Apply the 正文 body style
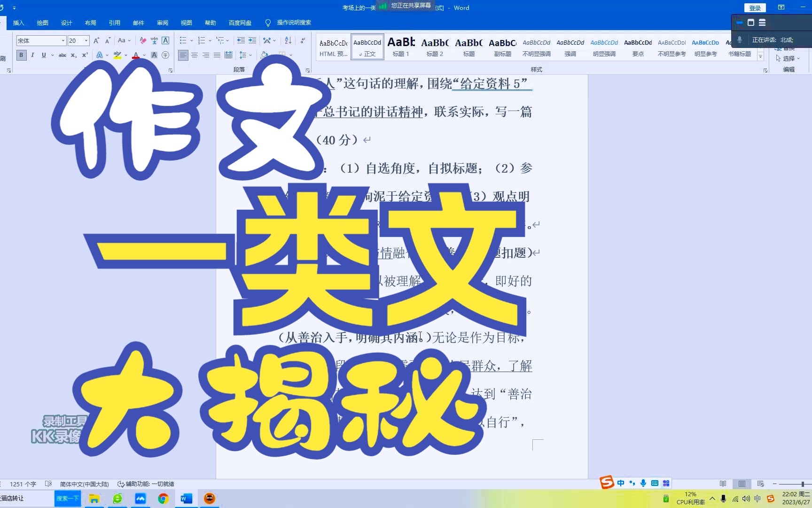Image resolution: width=812 pixels, height=508 pixels. [x=367, y=47]
